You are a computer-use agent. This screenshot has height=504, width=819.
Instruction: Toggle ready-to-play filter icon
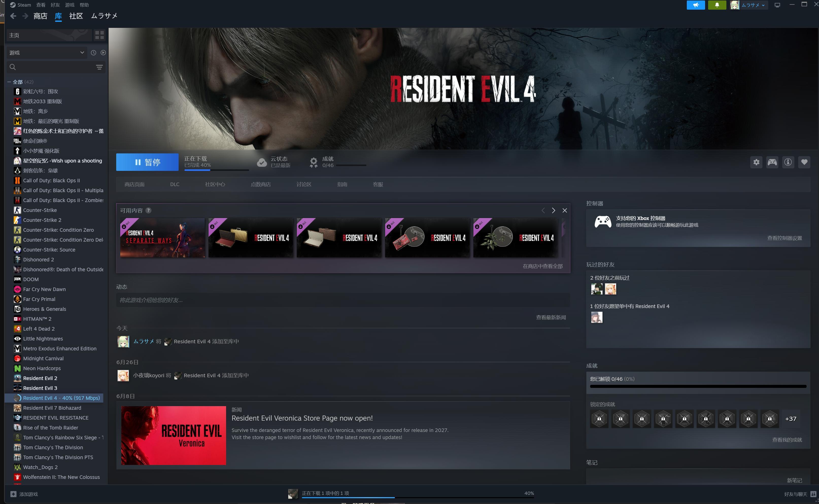tap(103, 53)
